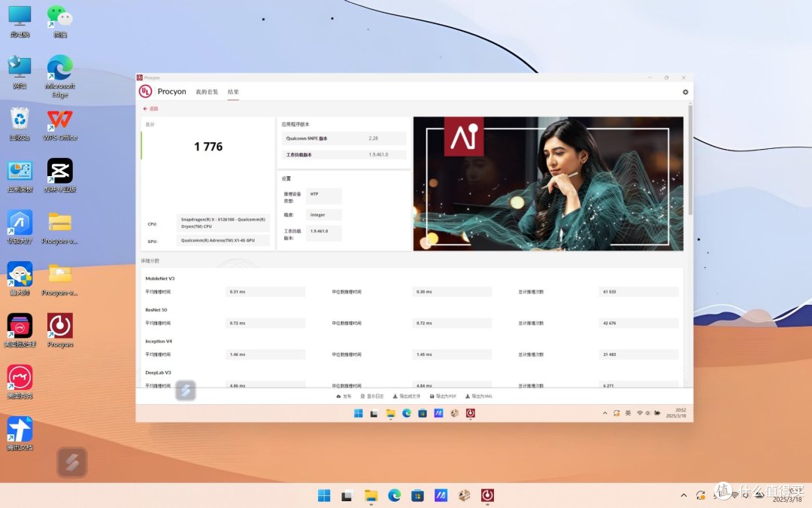Click the 导出为XML export button

pos(478,396)
